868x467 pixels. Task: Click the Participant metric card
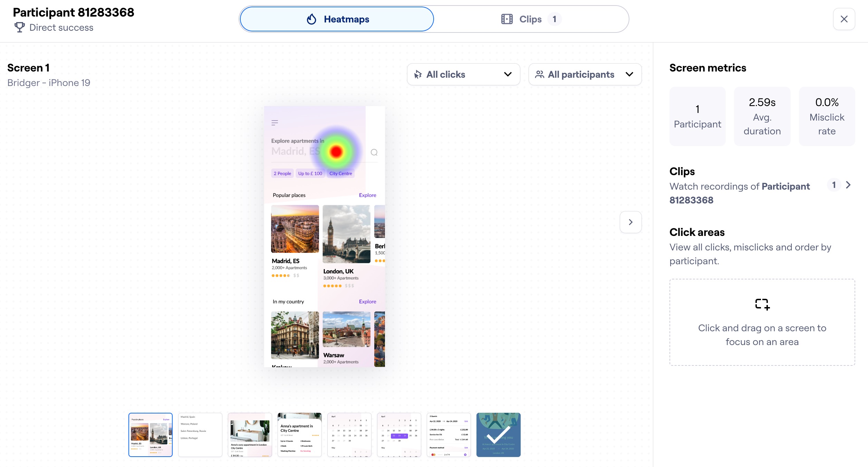(697, 116)
